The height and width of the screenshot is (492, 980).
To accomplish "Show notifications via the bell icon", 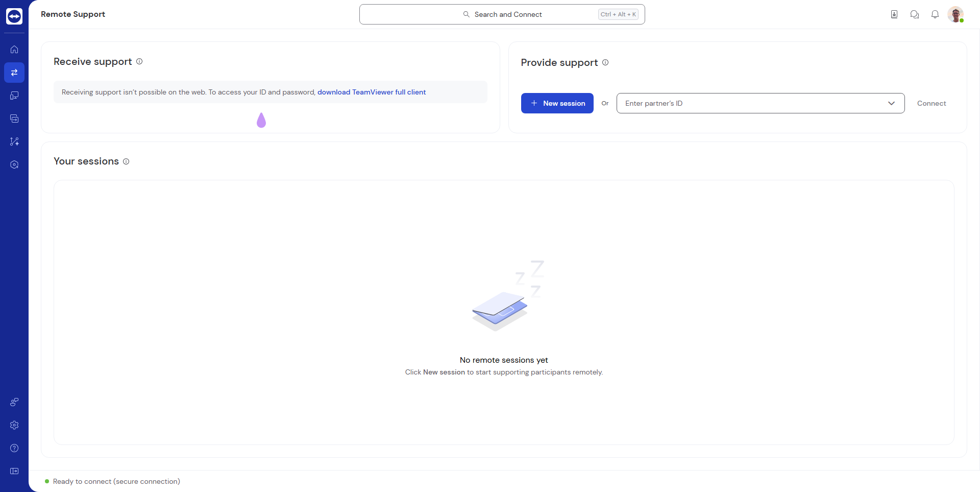I will [x=935, y=14].
